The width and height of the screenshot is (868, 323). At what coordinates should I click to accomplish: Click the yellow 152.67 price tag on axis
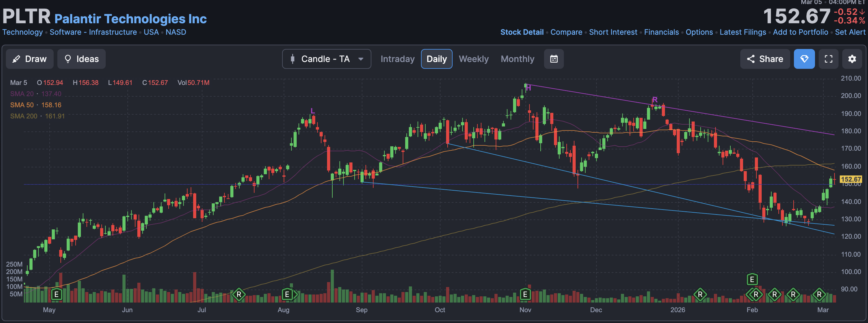tap(850, 179)
